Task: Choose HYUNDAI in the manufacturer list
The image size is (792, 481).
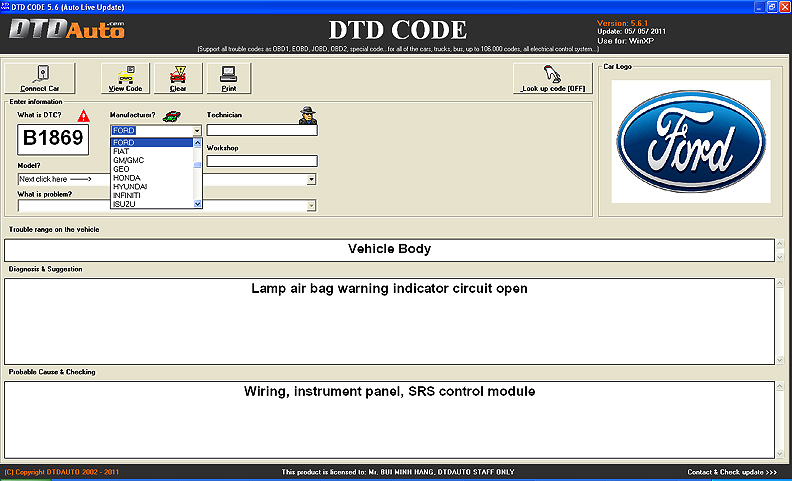Action: point(152,186)
